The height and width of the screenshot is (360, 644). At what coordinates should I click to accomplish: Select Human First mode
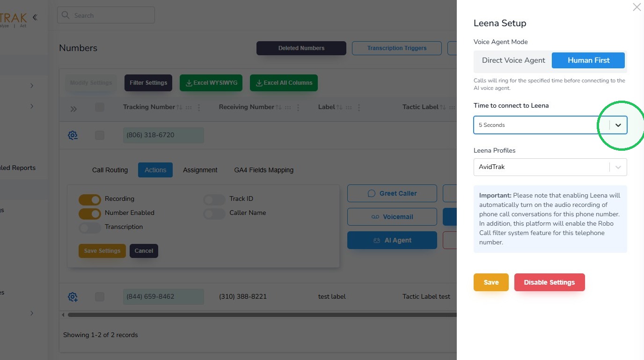[x=588, y=60]
